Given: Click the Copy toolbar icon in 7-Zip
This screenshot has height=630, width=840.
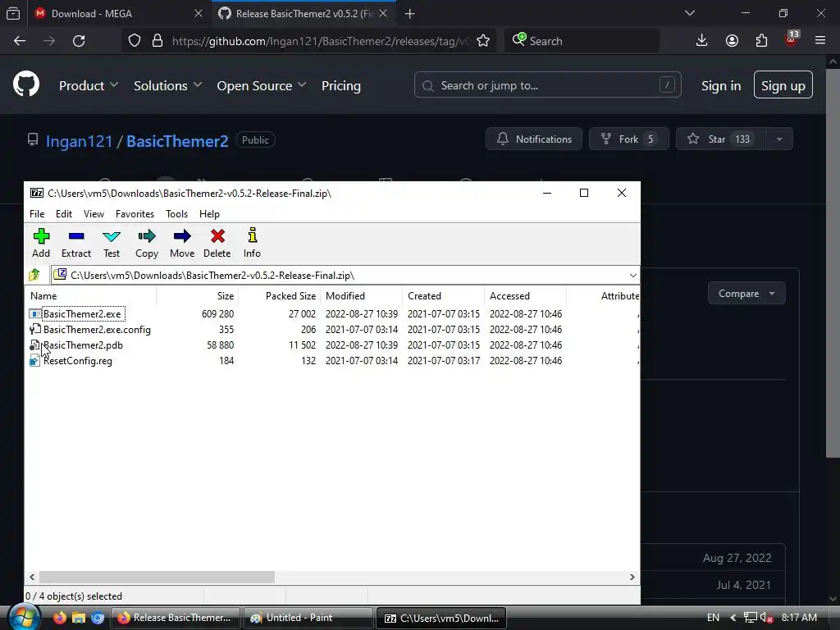Looking at the screenshot, I should [147, 243].
